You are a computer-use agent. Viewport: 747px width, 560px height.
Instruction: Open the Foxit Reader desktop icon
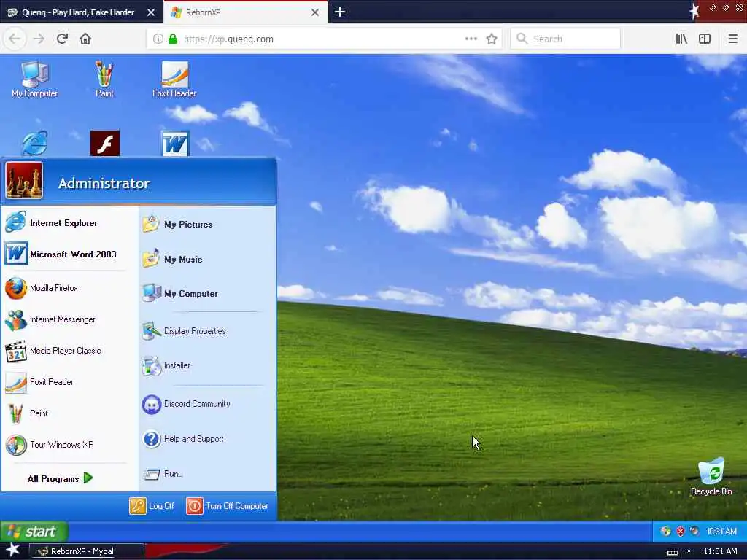(174, 79)
